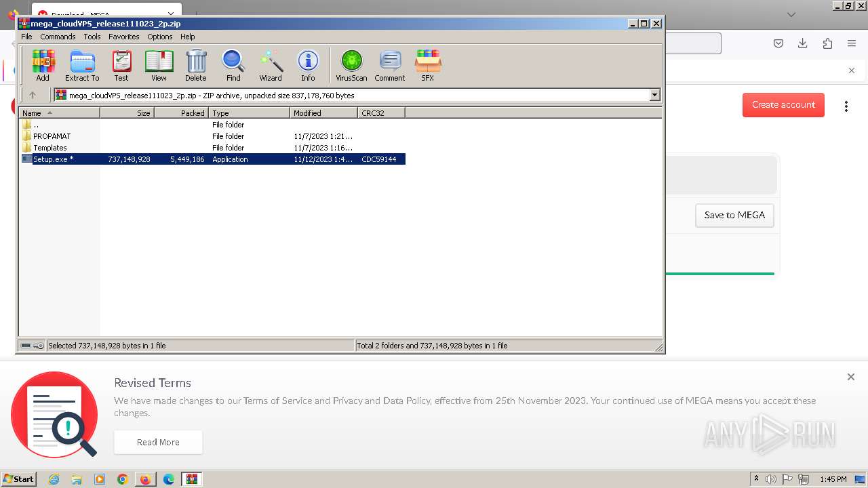Open the Firefox extensions puzzle icon
This screenshot has height=488, width=868.
[x=827, y=43]
